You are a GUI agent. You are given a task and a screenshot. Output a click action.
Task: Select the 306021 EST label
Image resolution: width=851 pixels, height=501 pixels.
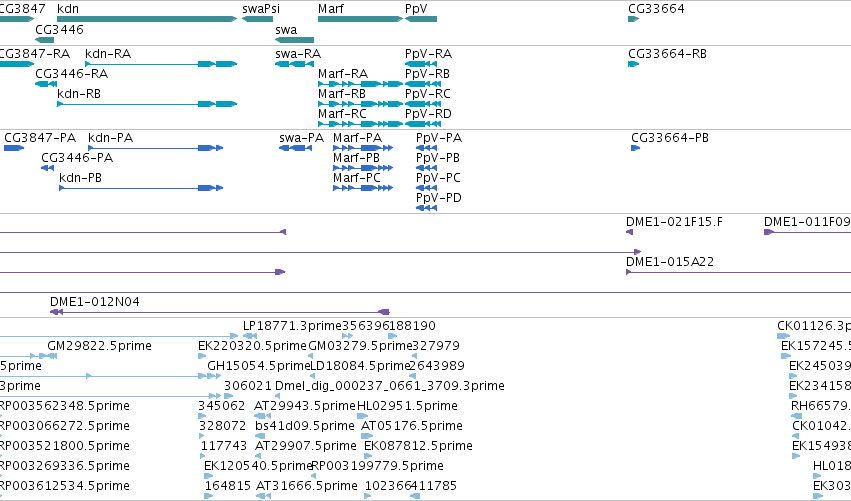248,386
